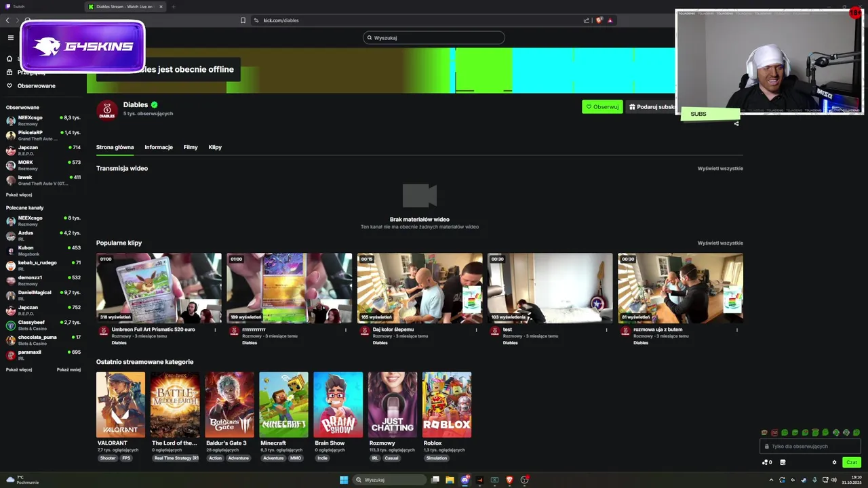Screen dimensions: 868x488
Task: Open DanielMagical channel in recommended list
Action: tap(43, 296)
